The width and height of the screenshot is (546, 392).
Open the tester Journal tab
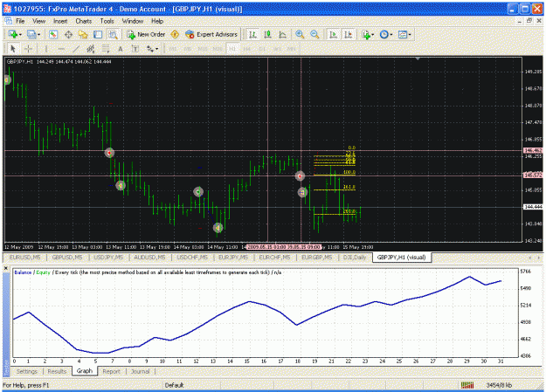tap(140, 371)
